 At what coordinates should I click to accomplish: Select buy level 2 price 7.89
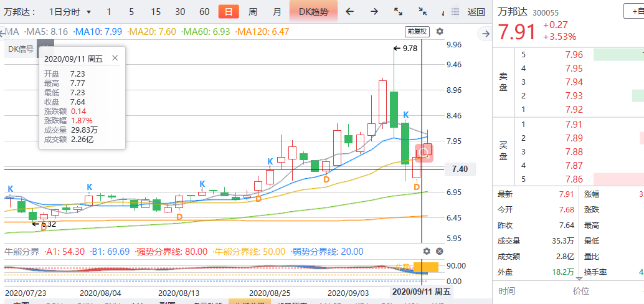(574, 138)
